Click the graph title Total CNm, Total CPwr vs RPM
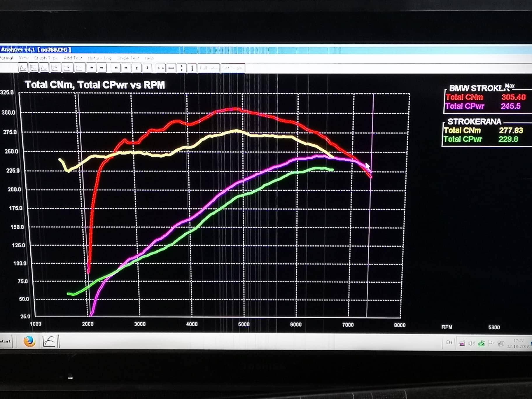Image resolution: width=532 pixels, height=399 pixels. [x=95, y=85]
